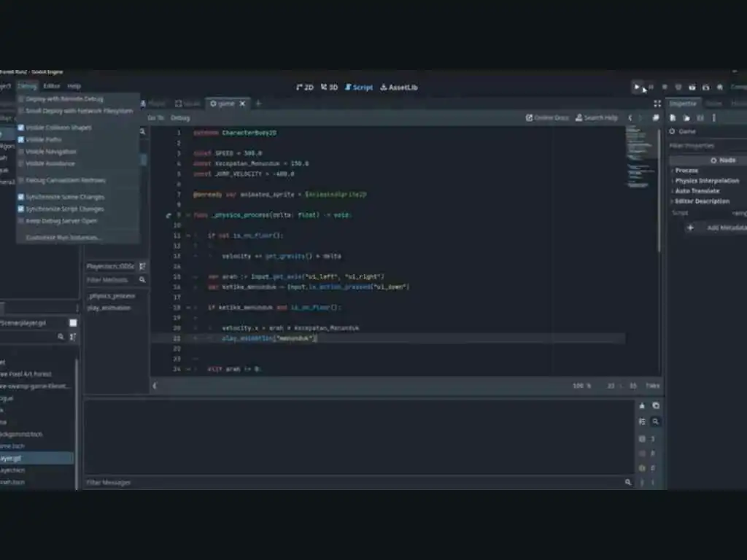Load resource icon in Inspector
This screenshot has width=747, height=560.
click(x=686, y=117)
